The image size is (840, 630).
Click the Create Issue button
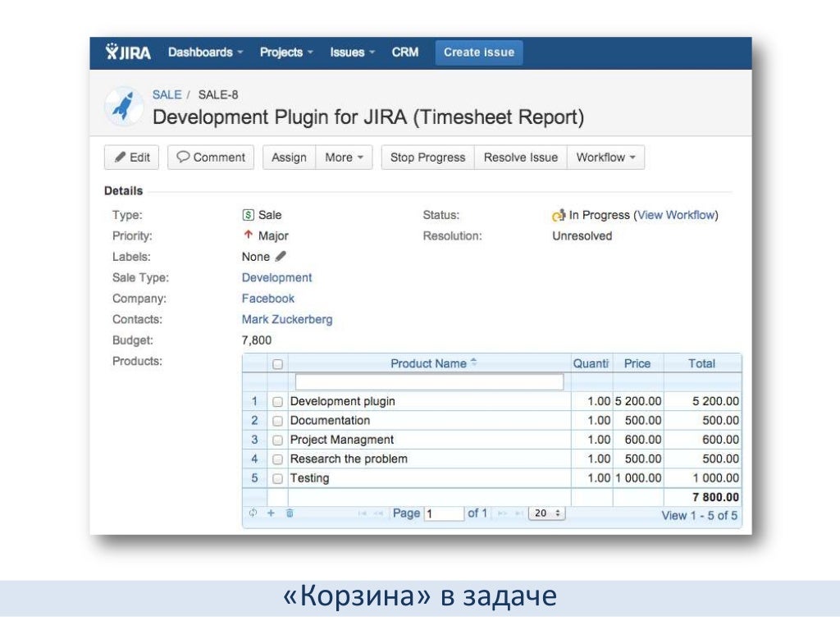tap(479, 52)
